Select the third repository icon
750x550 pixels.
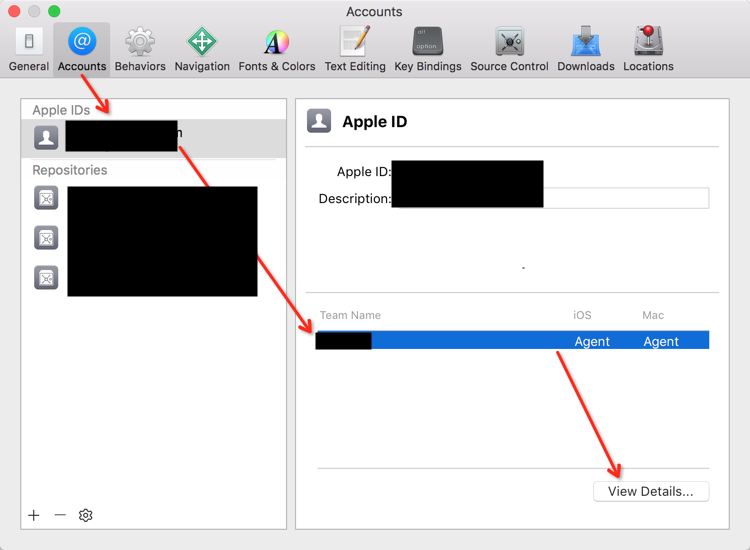point(46,278)
